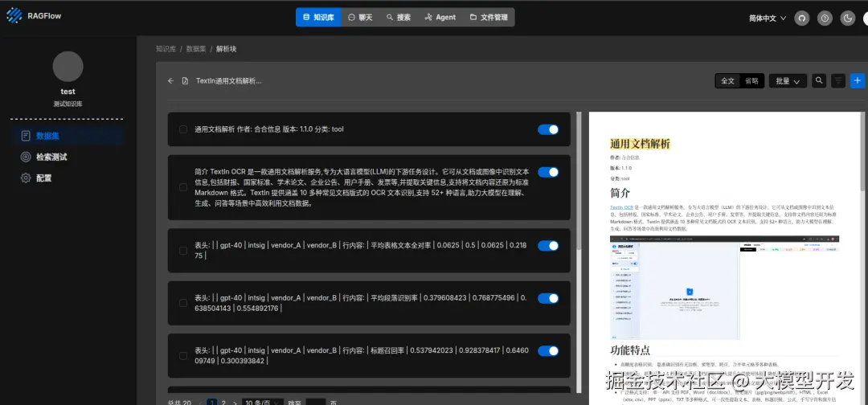Screen dimensions: 868x405
Task: Switch to the 聊天 tab
Action: [x=360, y=17]
